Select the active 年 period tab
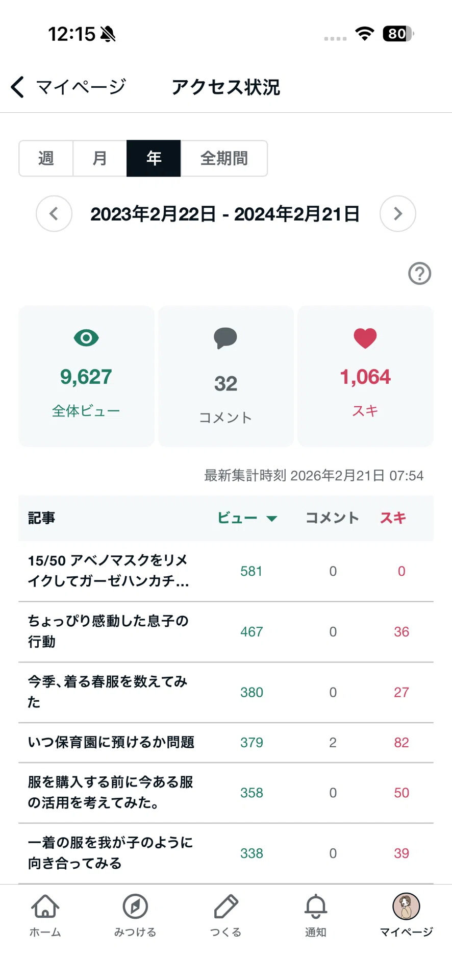The height and width of the screenshot is (980, 452). pos(154,158)
